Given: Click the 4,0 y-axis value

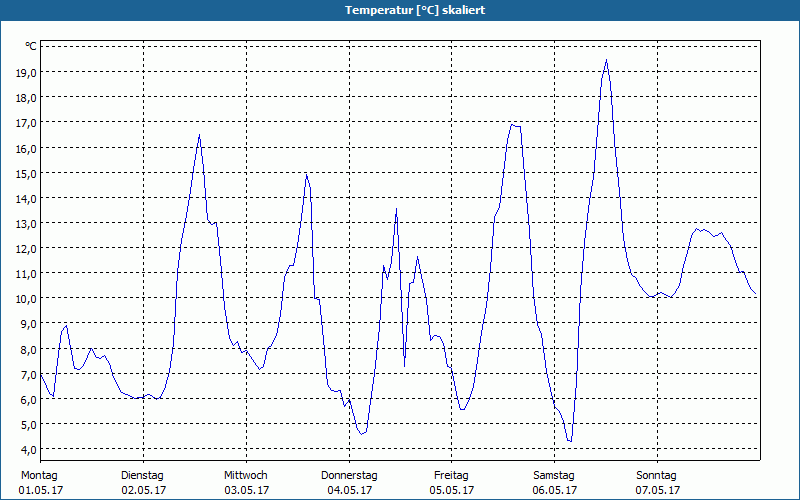Looking at the screenshot, I should click(28, 449).
